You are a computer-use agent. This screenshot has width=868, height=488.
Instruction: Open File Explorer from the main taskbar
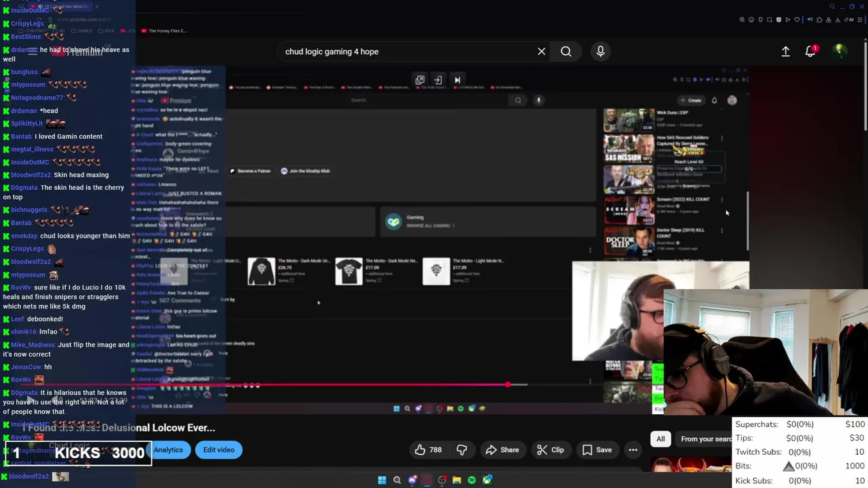click(x=457, y=481)
